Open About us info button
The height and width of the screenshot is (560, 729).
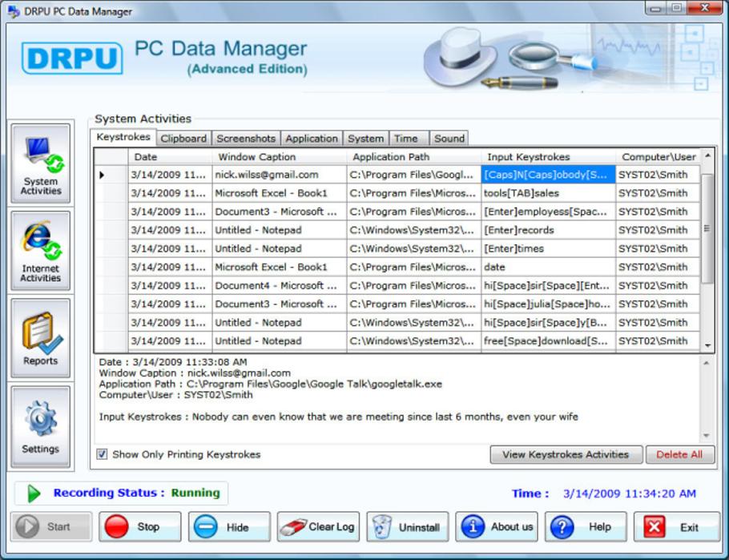coord(497,527)
